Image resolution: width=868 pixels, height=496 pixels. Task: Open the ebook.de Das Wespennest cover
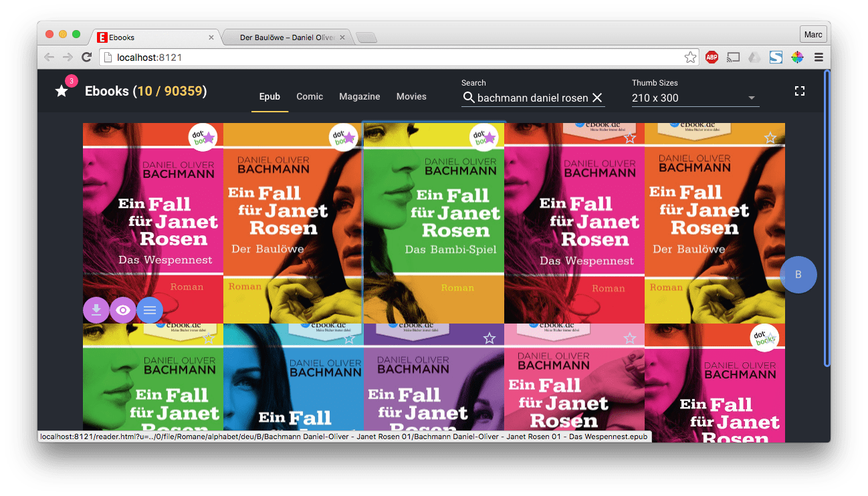(x=574, y=223)
